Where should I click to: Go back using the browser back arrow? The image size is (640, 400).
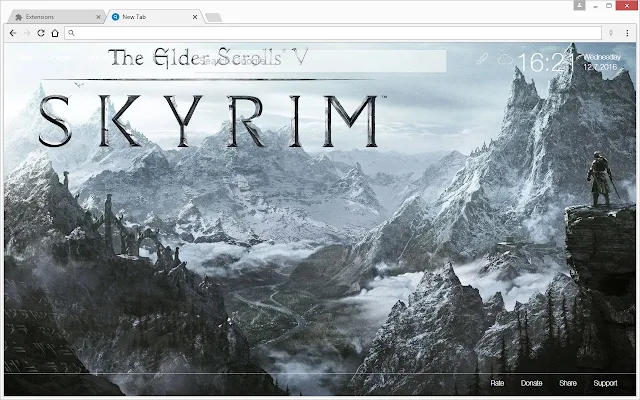tap(13, 33)
